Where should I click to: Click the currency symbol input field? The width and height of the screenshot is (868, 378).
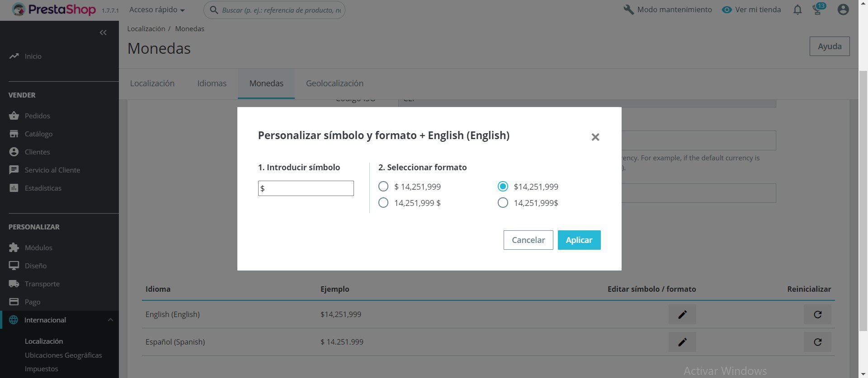pyautogui.click(x=306, y=188)
